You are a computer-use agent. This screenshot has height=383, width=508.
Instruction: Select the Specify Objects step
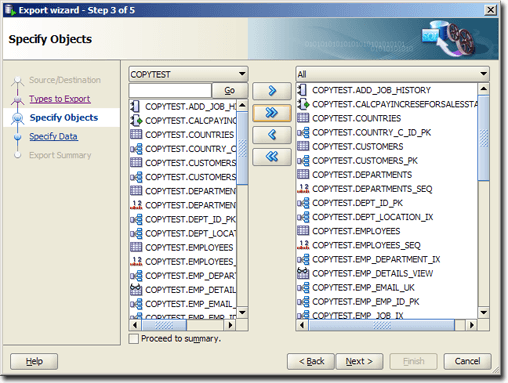pos(64,118)
